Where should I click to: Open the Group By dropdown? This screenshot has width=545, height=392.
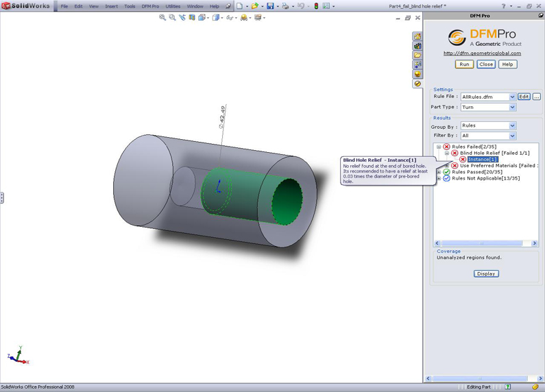[512, 125]
